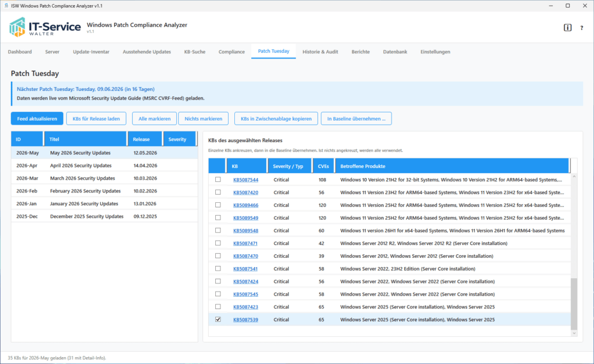Click the KB list scrollbar thumb
594x364 pixels.
(x=574, y=304)
